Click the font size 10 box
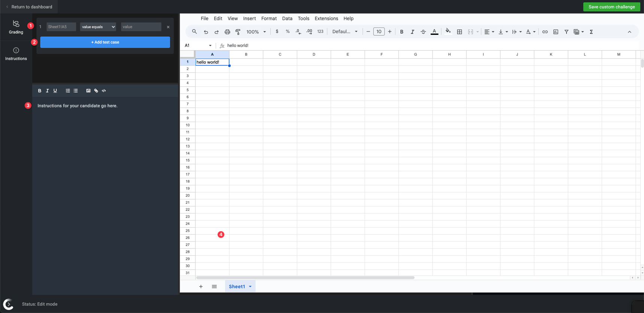Viewport: 644px width, 313px height. point(379,32)
